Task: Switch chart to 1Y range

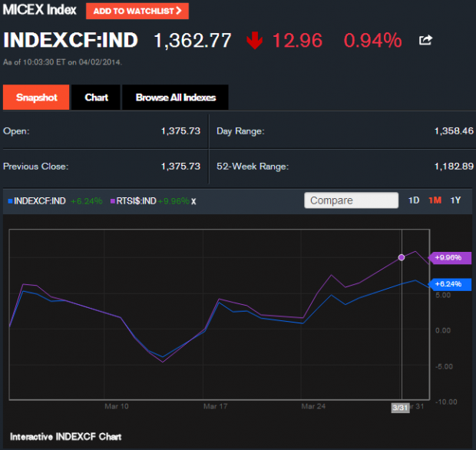Action: click(455, 200)
